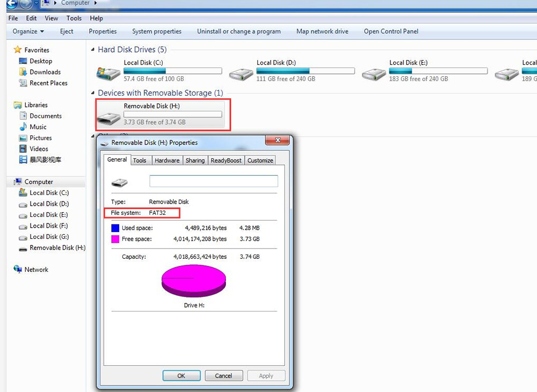
Task: Select Local Disk (D:) in navigation tree
Action: tap(49, 204)
